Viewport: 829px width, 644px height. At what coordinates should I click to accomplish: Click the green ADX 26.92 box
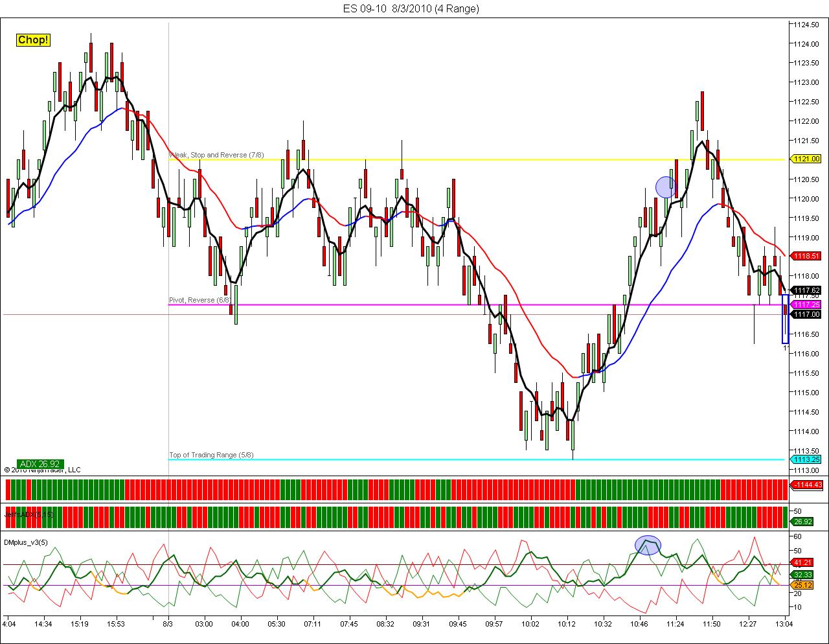point(40,464)
